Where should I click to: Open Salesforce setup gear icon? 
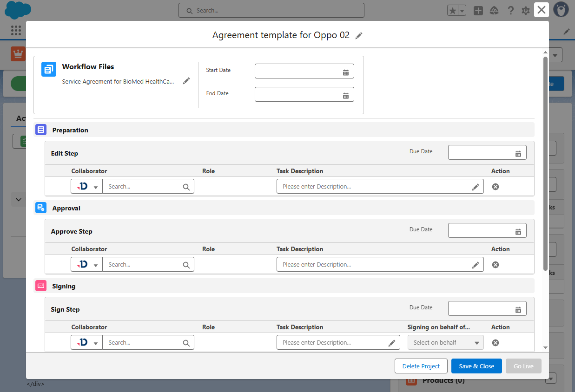526,11
